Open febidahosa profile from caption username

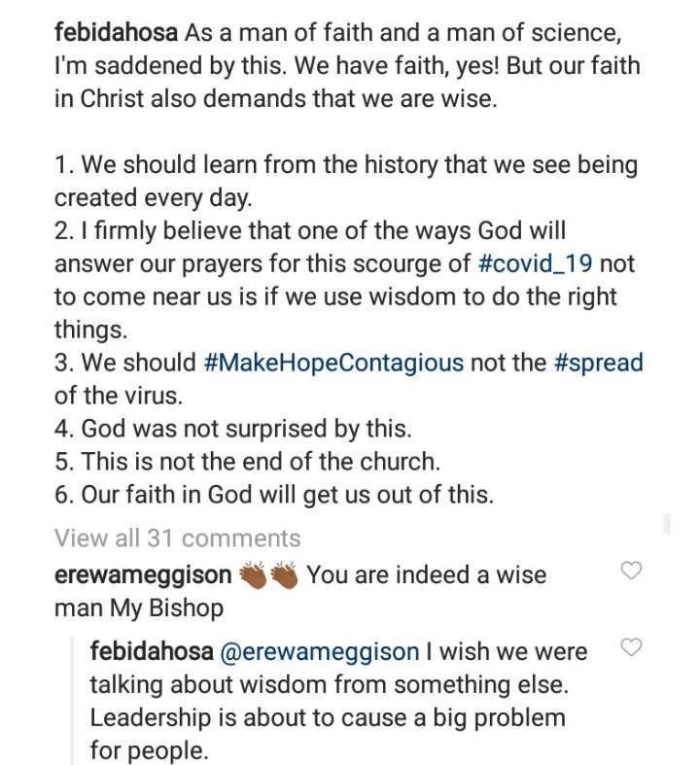[116, 33]
